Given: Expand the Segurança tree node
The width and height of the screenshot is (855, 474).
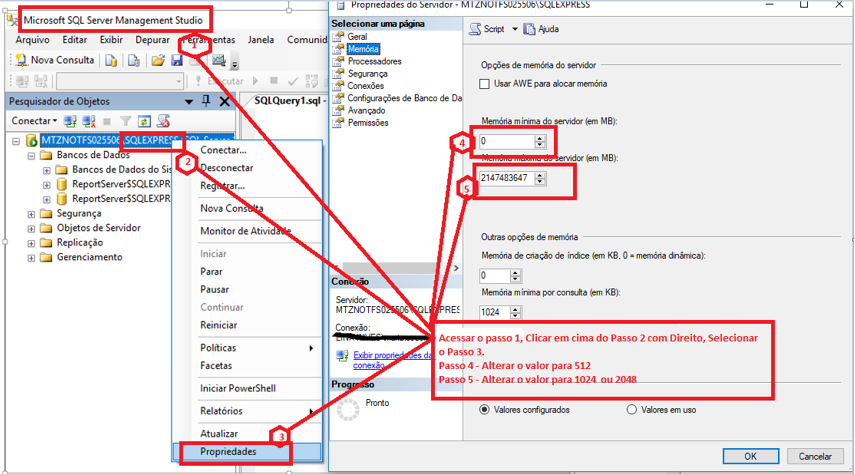Looking at the screenshot, I should pyautogui.click(x=31, y=214).
